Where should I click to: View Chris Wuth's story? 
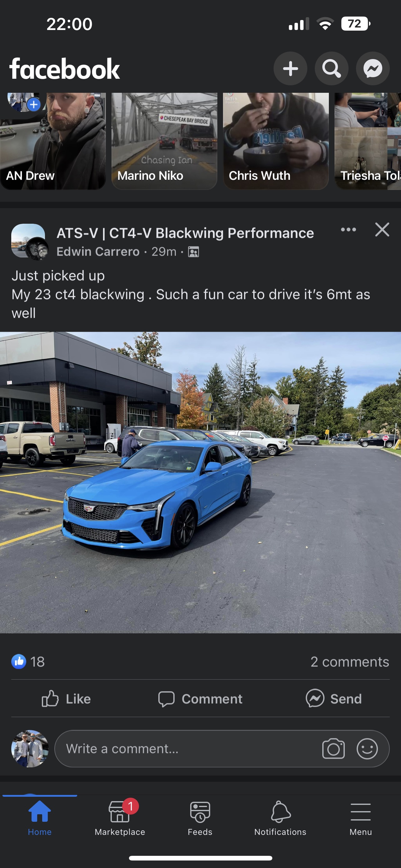coord(276,141)
